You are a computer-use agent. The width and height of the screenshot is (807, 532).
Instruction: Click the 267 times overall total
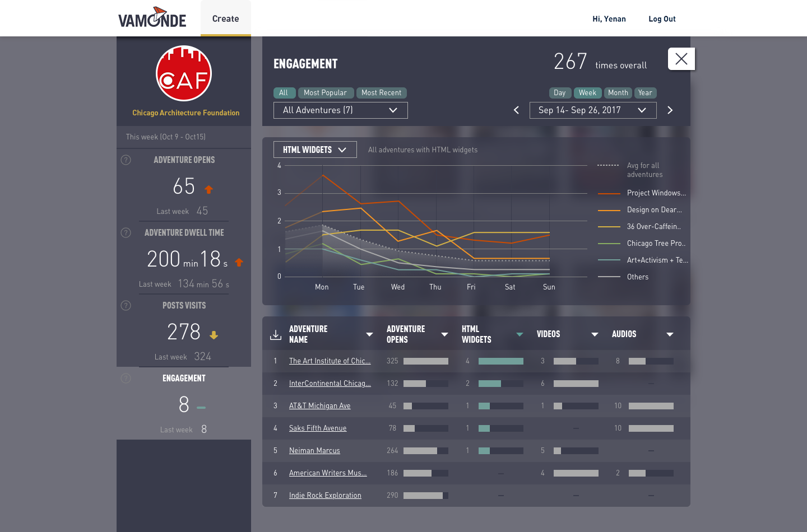click(600, 61)
